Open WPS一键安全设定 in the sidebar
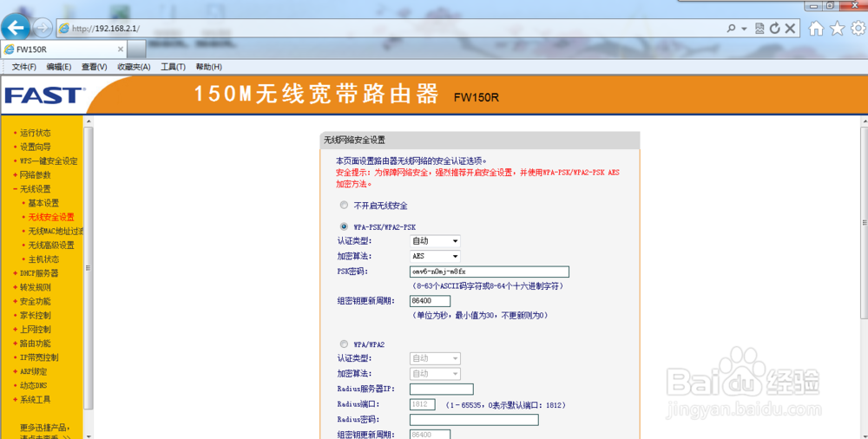 coord(49,161)
